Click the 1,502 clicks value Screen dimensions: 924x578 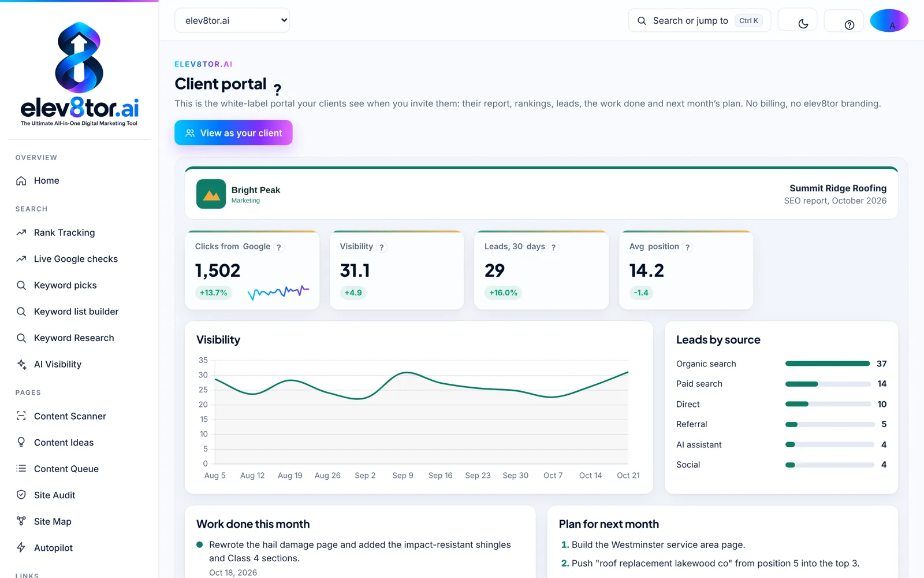point(218,271)
